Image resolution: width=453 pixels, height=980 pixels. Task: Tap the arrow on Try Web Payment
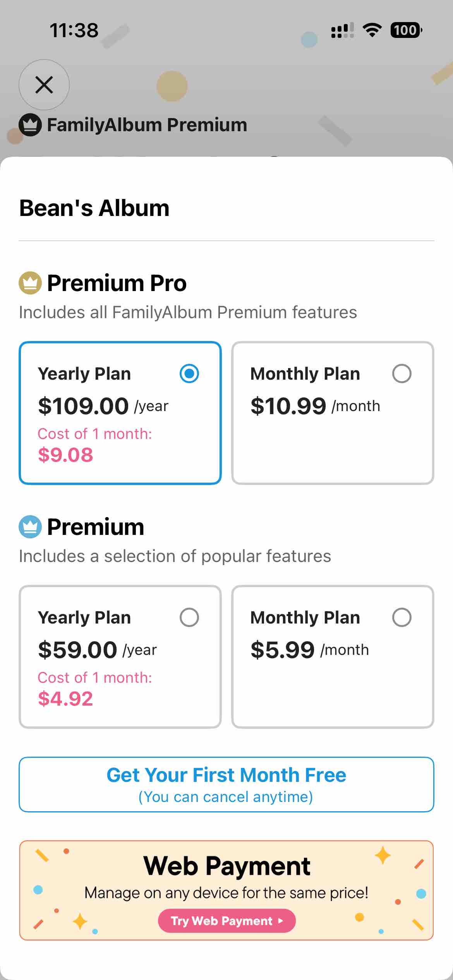(x=281, y=921)
